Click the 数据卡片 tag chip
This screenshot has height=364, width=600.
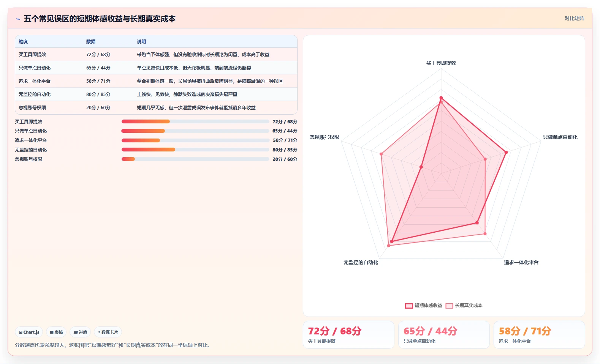108,332
